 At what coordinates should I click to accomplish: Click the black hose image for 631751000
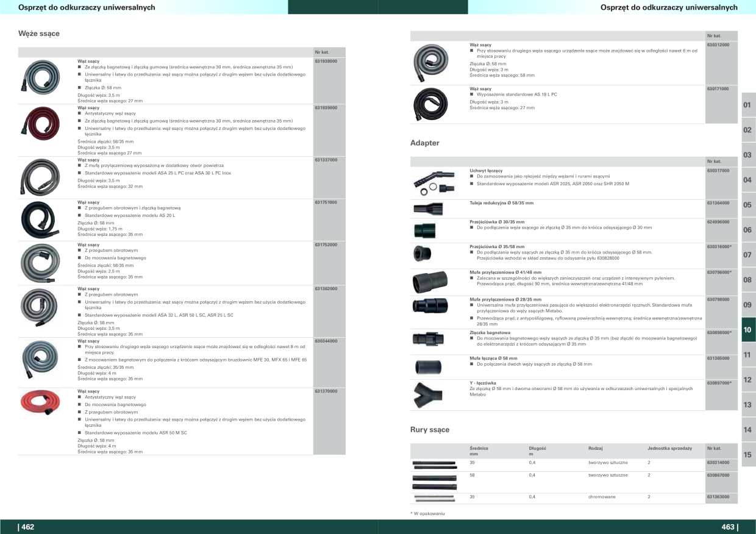(x=41, y=220)
